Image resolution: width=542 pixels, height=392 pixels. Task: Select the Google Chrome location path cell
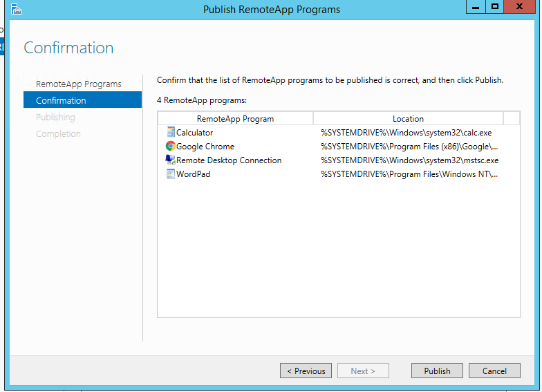click(409, 146)
